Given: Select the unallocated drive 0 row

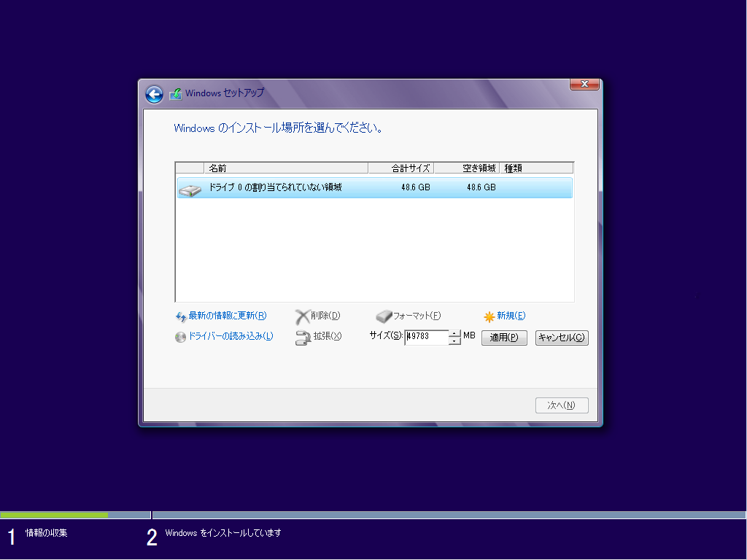Looking at the screenshot, I should 374,188.
